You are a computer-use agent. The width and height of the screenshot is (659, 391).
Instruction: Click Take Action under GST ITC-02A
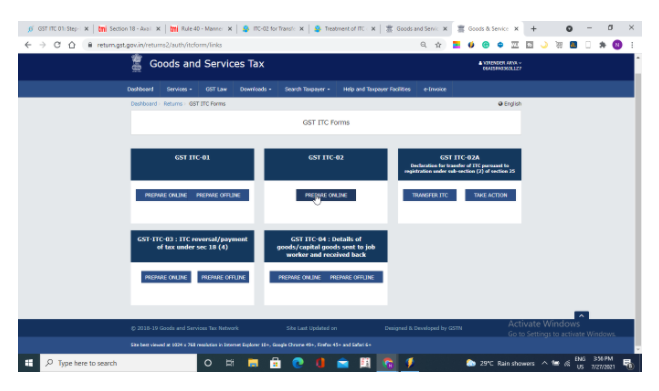point(490,195)
